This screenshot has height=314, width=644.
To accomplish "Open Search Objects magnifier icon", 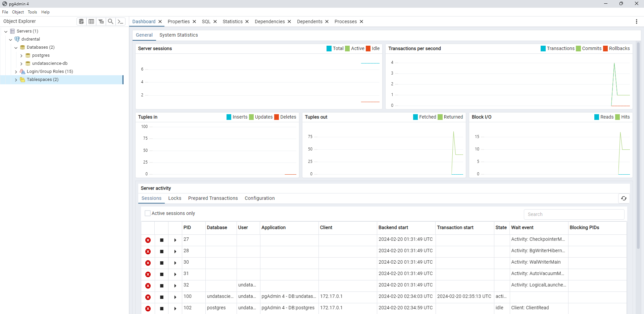I will [110, 21].
